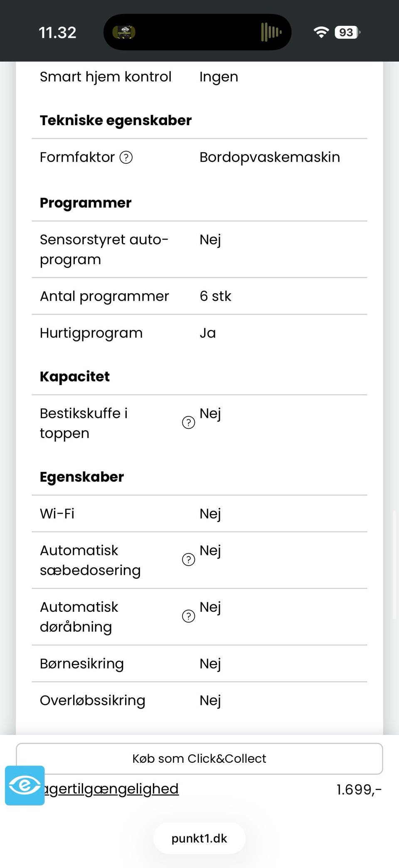Tap audio waveform icon in Dynamic Island
399x868 pixels.
coord(271,32)
